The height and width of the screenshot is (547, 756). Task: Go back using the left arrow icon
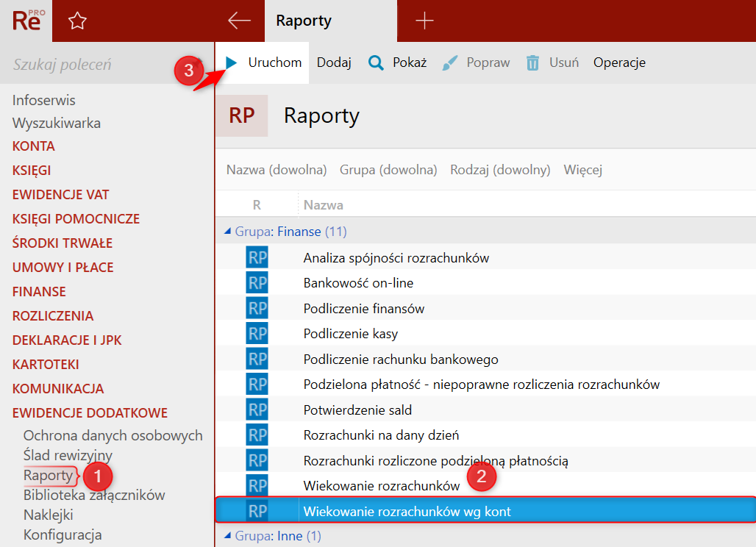[239, 21]
